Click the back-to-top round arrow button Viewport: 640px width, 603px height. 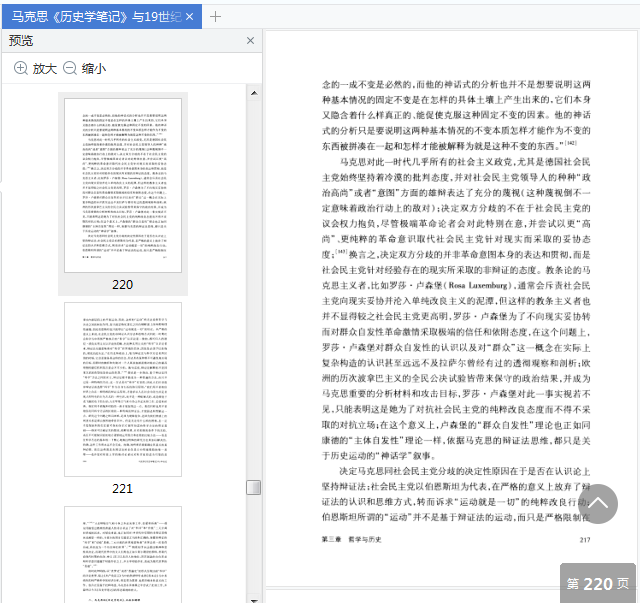pos(598,504)
